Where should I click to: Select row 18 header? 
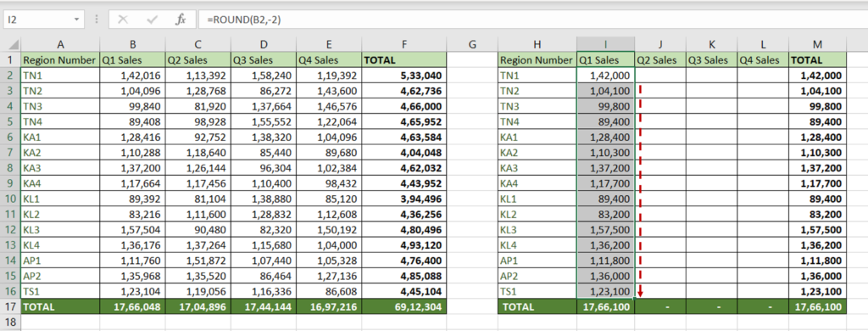[10, 322]
